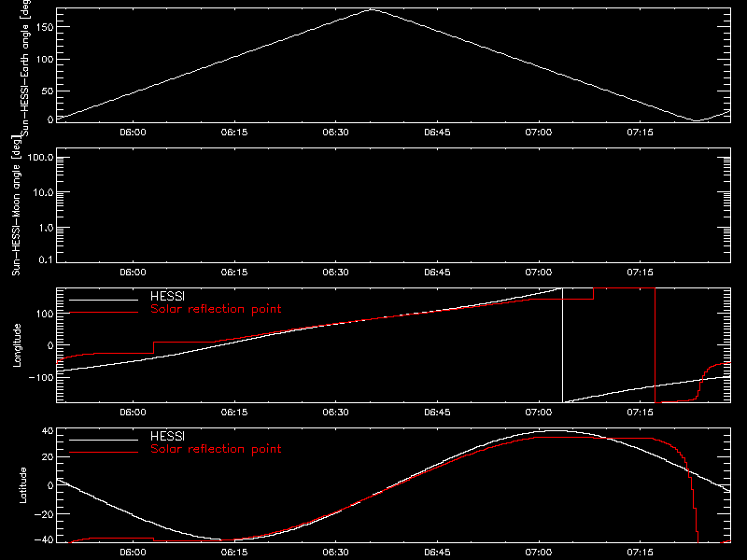This screenshot has height=560, width=747.
Task: Click the 50 tick on Earth angle axis
Action: [x=48, y=91]
